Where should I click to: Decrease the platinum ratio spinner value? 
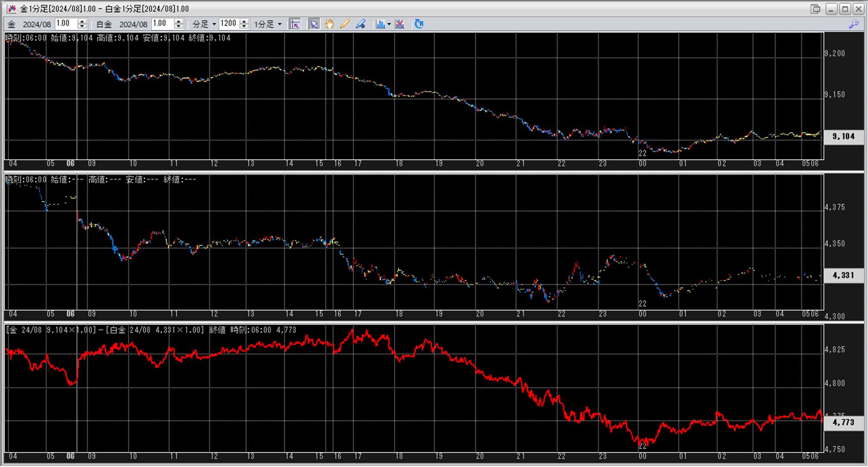tap(179, 27)
